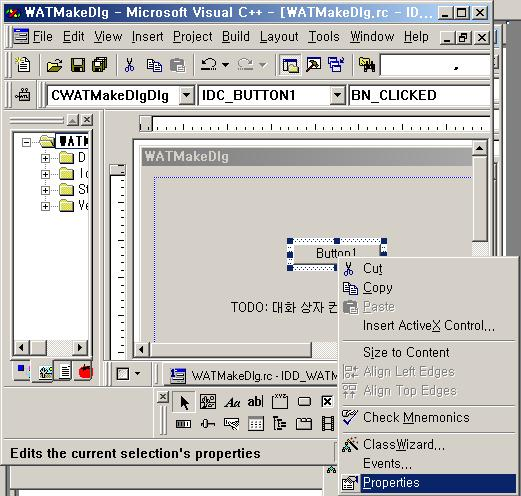Choose Properties in the context menu
521x496 pixels.
click(428, 483)
